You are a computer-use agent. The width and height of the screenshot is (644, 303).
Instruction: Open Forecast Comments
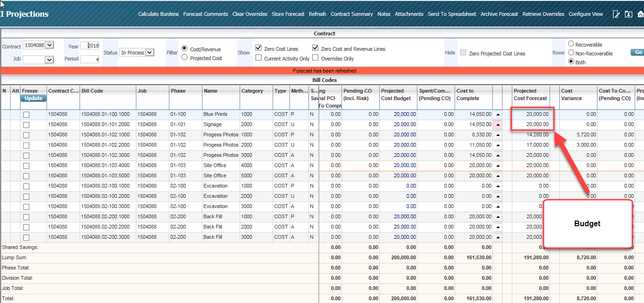click(206, 14)
